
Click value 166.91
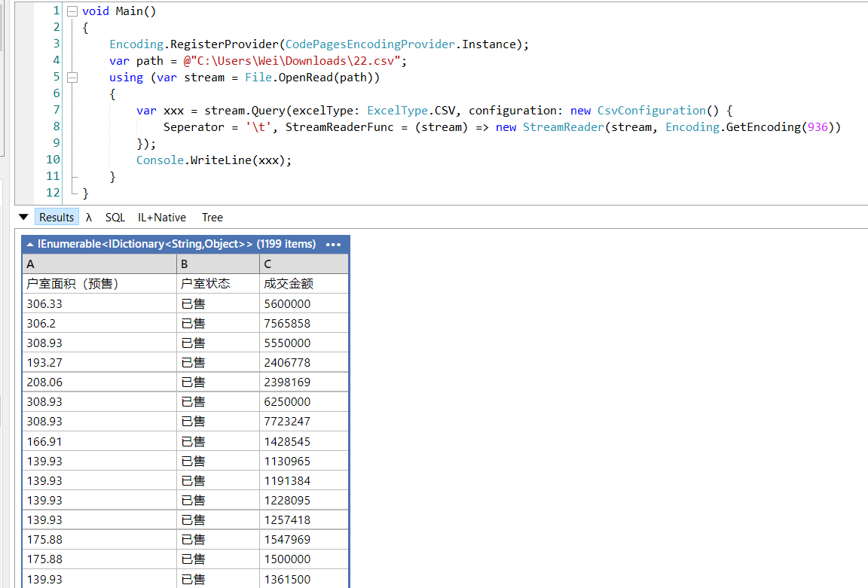(x=44, y=441)
